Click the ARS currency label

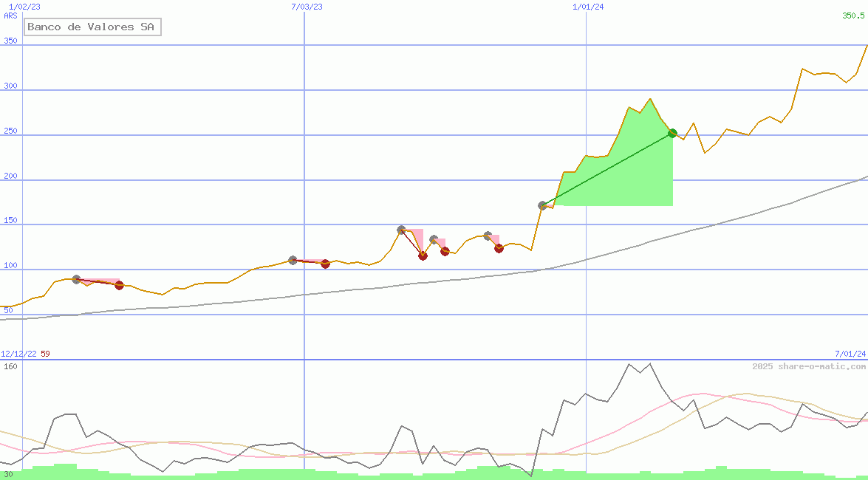(10, 16)
